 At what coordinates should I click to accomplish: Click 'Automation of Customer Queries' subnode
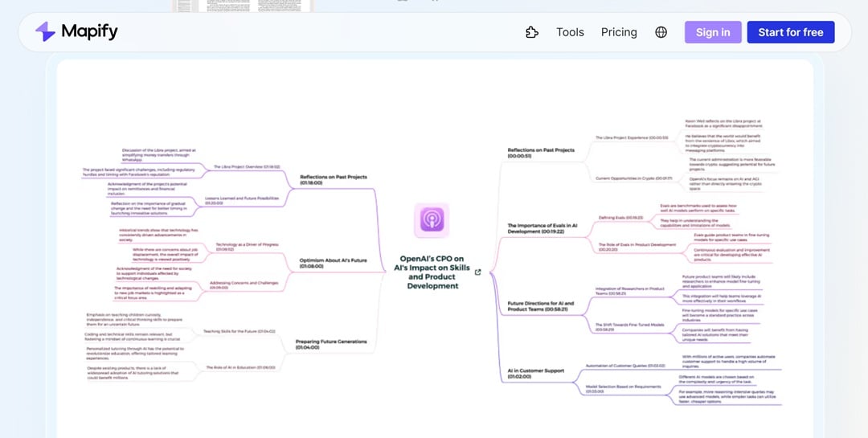point(625,366)
